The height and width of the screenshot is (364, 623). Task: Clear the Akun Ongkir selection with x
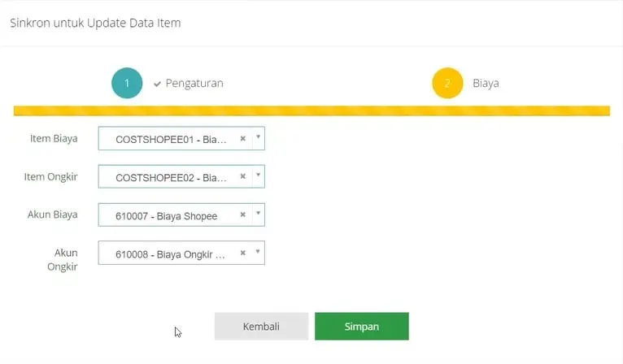pyautogui.click(x=242, y=253)
